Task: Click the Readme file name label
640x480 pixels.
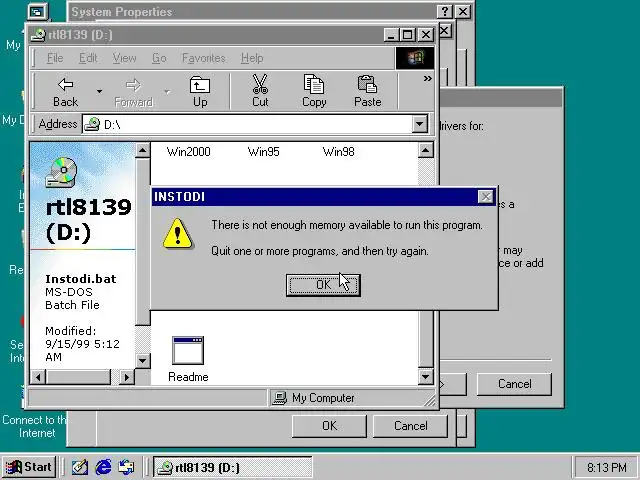Action: click(188, 377)
